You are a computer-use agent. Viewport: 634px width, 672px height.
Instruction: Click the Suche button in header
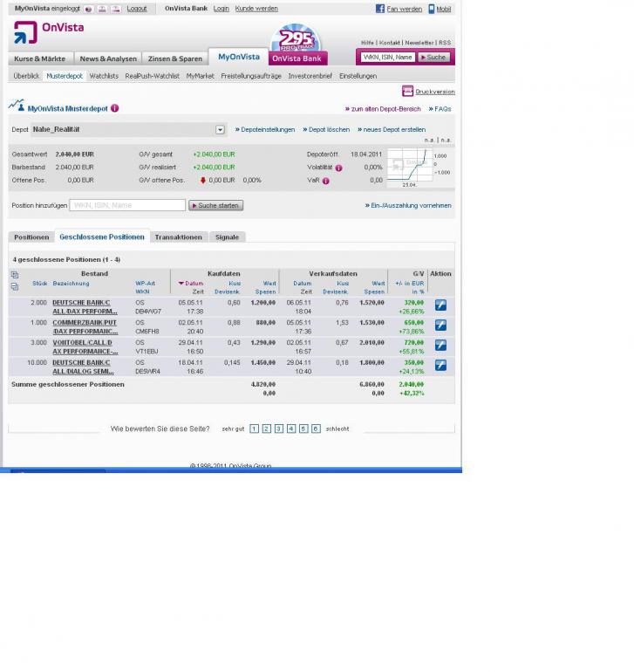[x=434, y=57]
